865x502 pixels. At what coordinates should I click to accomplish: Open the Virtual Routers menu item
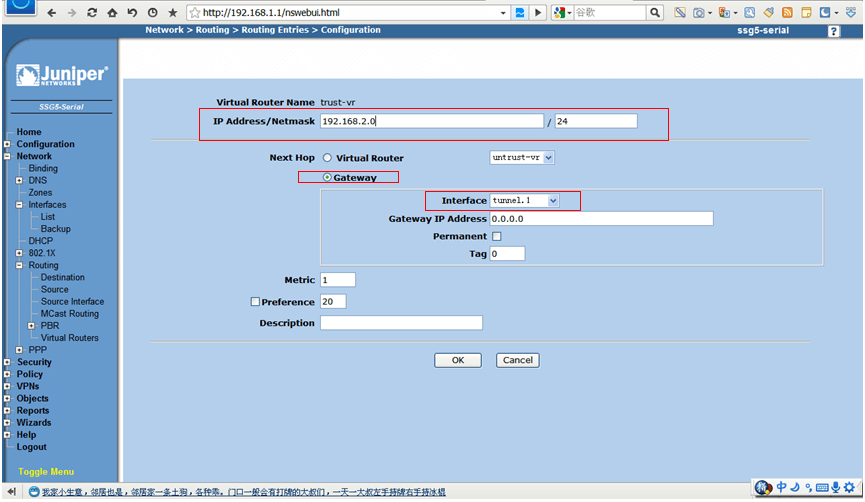(69, 338)
